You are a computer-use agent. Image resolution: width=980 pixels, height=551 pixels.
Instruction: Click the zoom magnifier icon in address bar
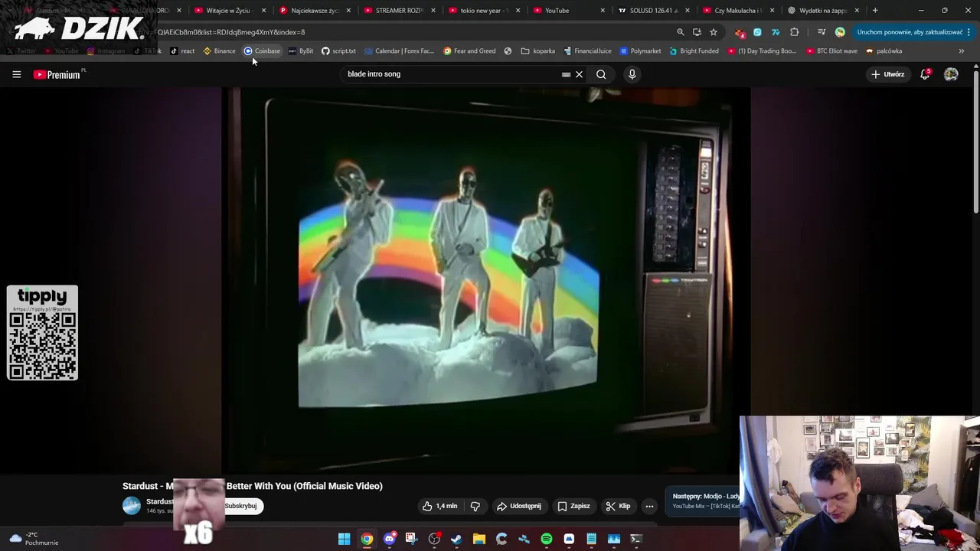(680, 32)
